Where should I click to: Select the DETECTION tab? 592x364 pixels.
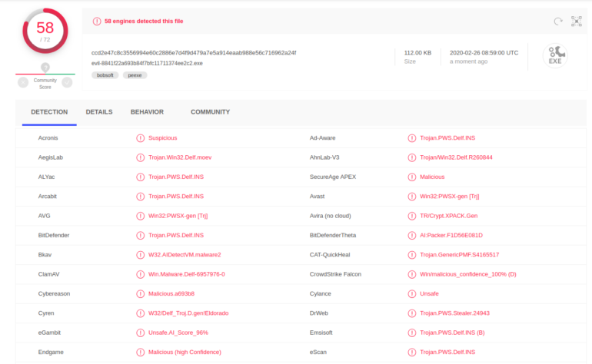pyautogui.click(x=49, y=112)
